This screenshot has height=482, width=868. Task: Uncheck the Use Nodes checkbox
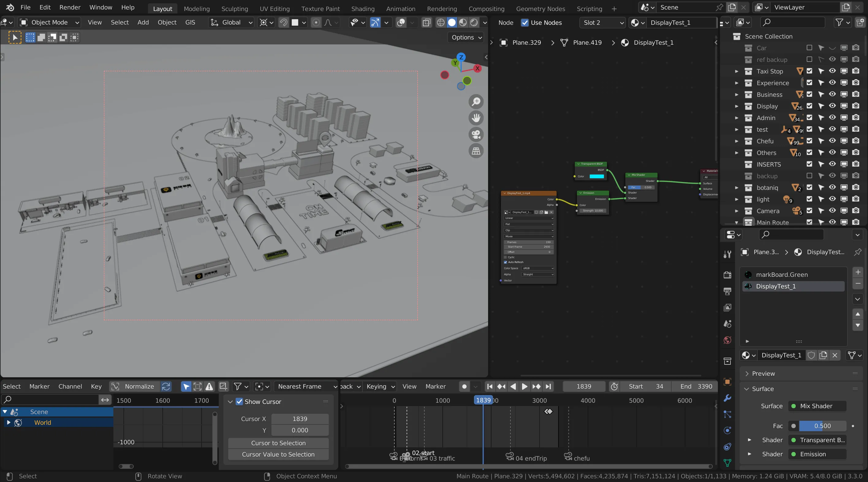pos(525,23)
